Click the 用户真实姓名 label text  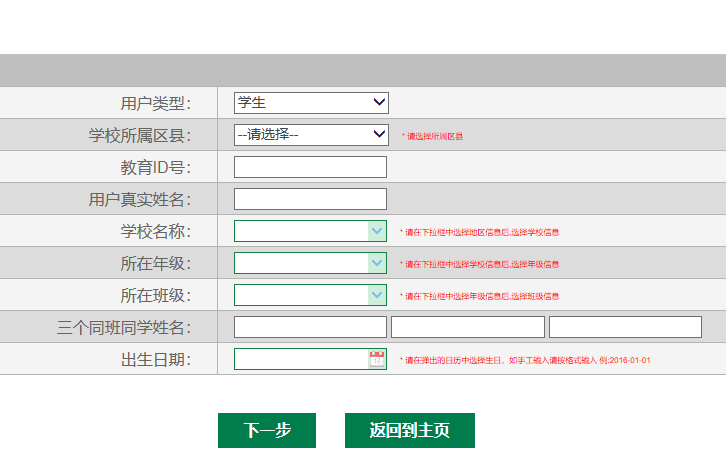click(140, 199)
